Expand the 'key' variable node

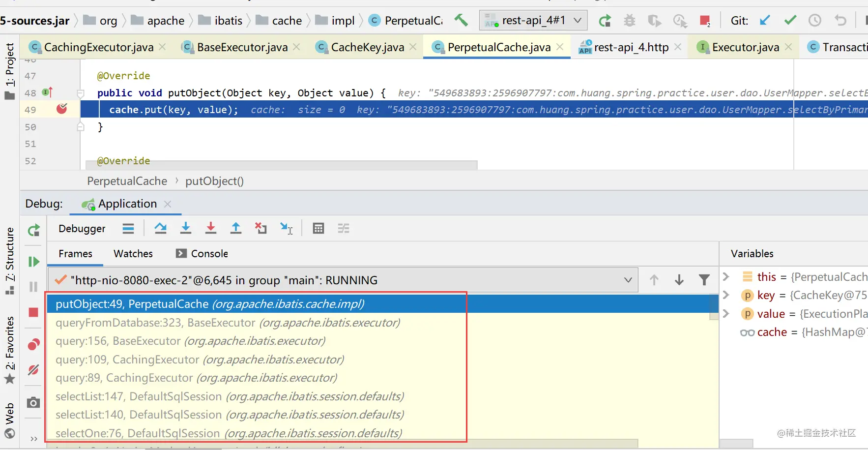point(726,295)
